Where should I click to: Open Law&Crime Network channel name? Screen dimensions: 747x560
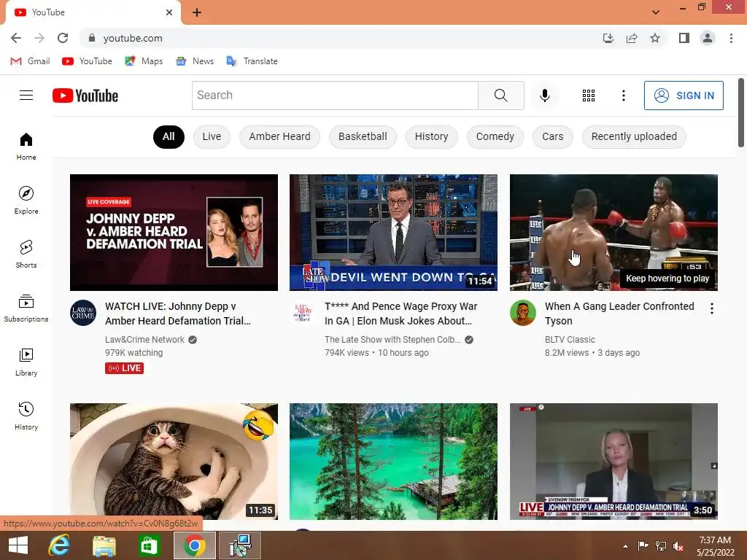tap(144, 340)
